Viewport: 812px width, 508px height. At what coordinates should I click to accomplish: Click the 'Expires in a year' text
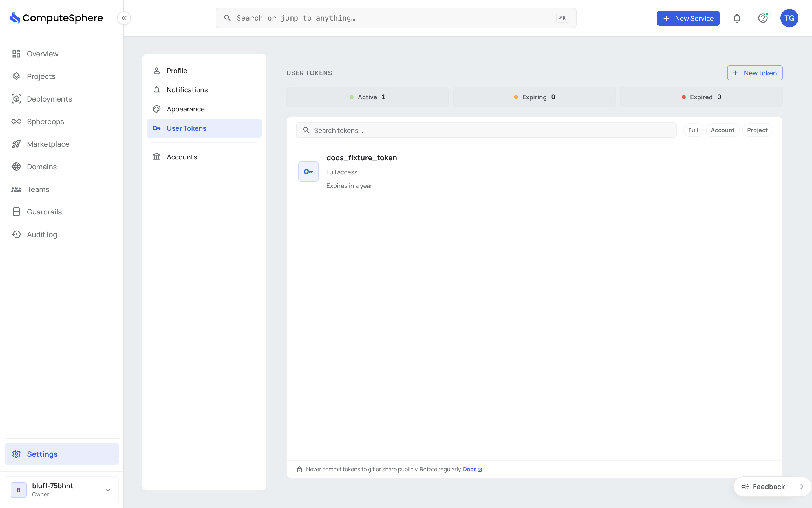point(349,186)
